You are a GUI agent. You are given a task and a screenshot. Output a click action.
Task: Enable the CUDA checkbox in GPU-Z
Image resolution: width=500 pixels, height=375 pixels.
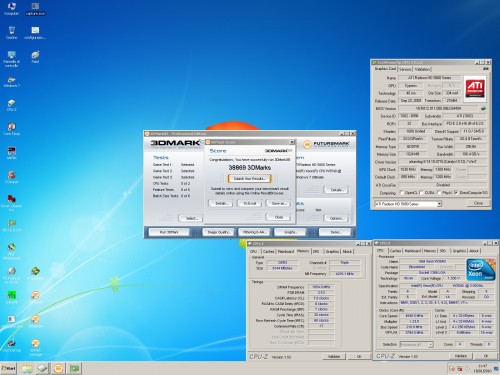[422, 193]
